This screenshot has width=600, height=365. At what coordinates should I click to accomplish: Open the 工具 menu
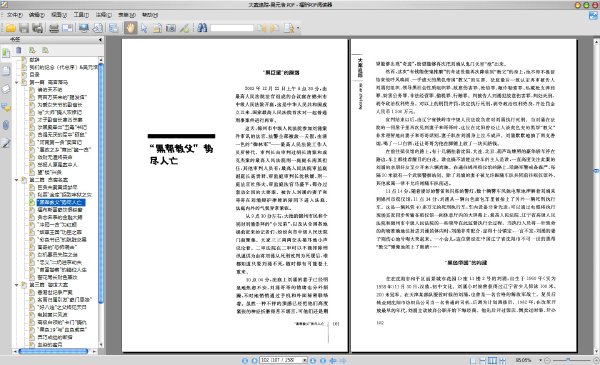81,15
